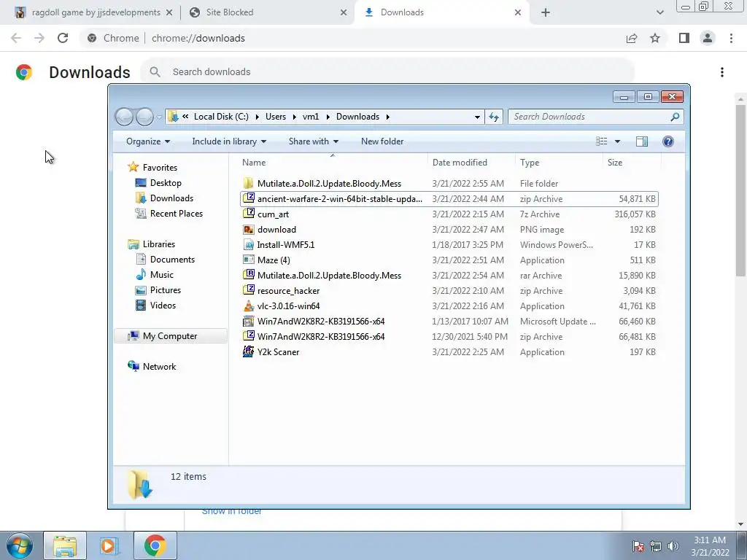Open Organize dropdown menu
This screenshot has height=560, width=747.
[148, 141]
